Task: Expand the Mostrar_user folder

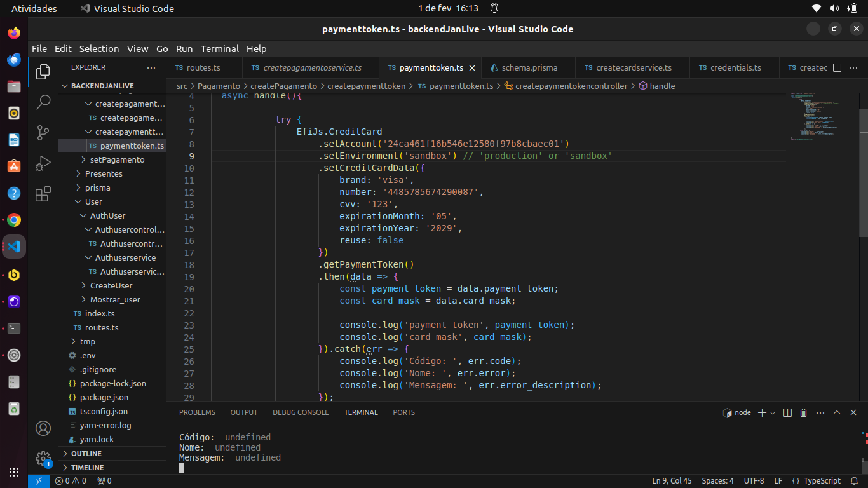Action: tap(112, 299)
